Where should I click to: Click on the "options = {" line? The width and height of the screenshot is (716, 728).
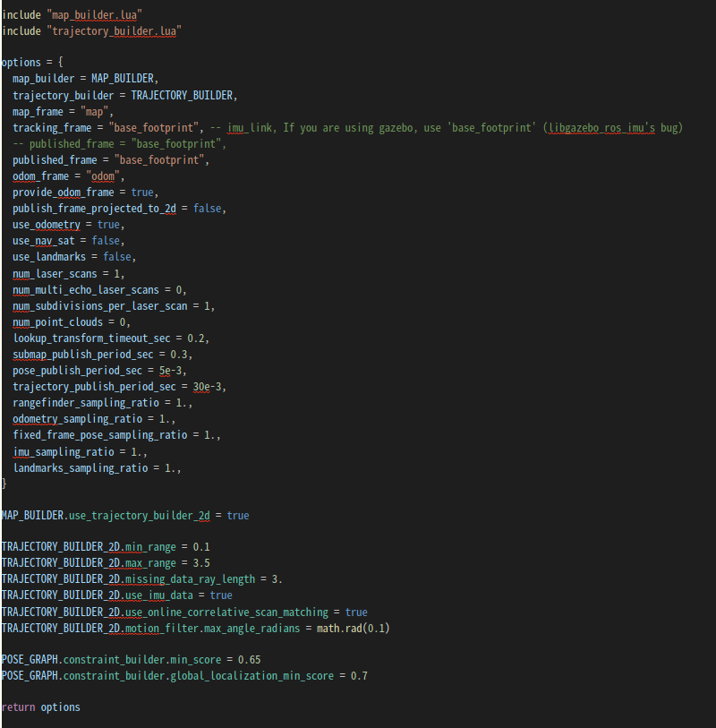tap(32, 62)
